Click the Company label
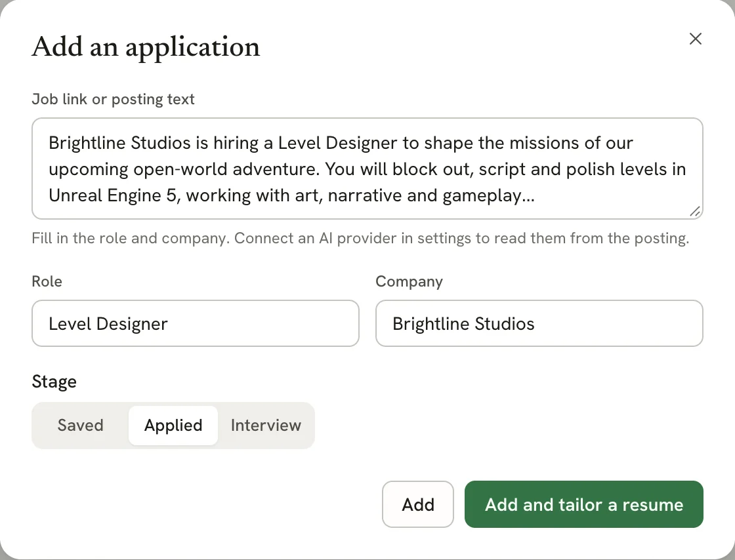 coord(409,281)
